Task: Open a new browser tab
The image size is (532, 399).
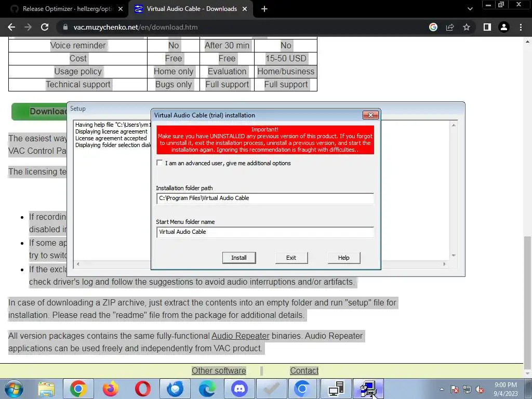Action: click(x=264, y=9)
